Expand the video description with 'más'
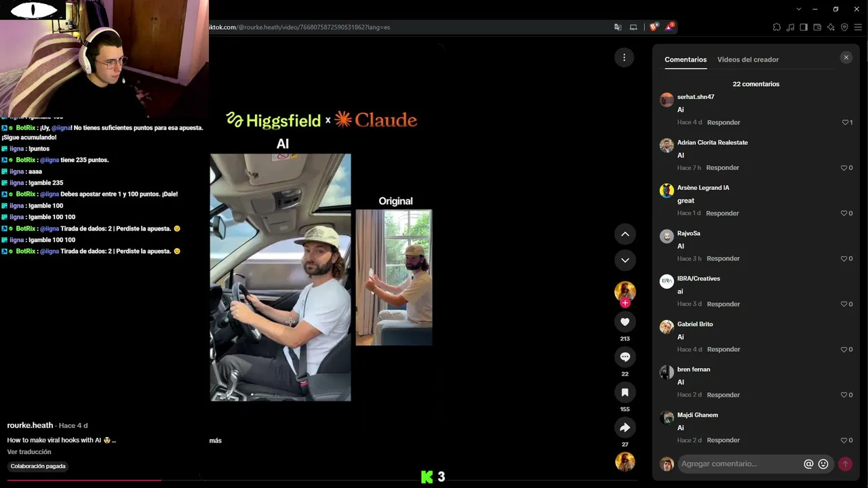Screen dimensions: 868x488 point(215,441)
